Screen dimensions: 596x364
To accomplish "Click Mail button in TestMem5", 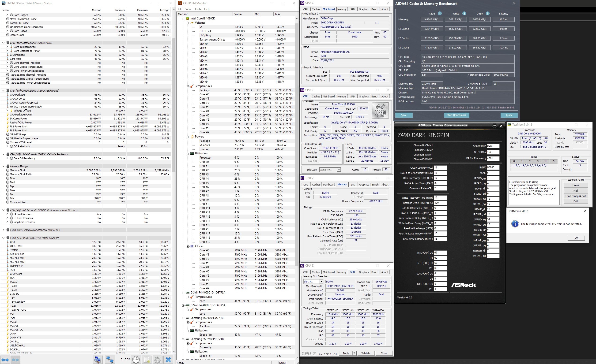I will click(x=576, y=191).
